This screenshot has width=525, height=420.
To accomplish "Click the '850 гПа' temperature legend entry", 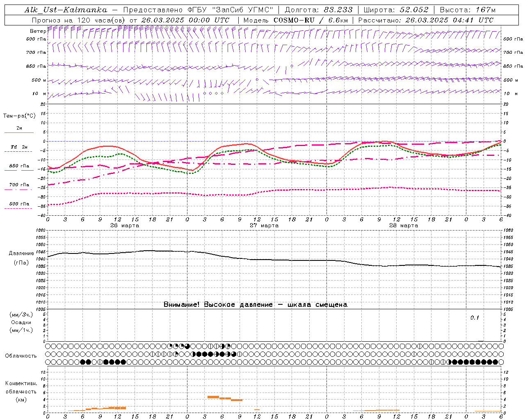I will 19,166.
